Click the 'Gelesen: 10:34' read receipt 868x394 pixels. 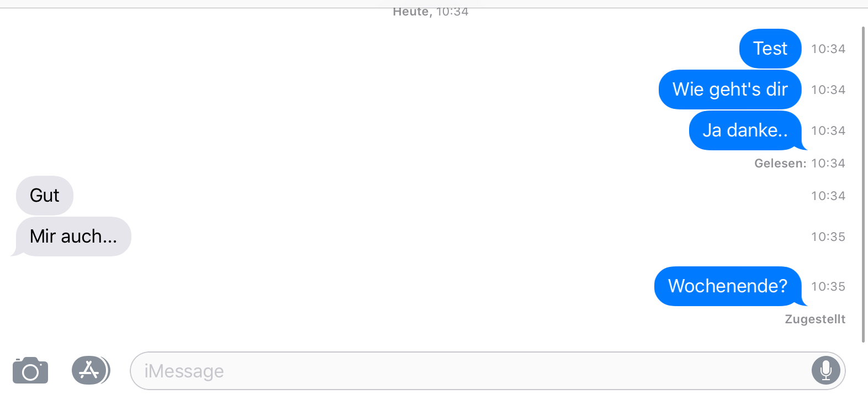[x=800, y=163]
